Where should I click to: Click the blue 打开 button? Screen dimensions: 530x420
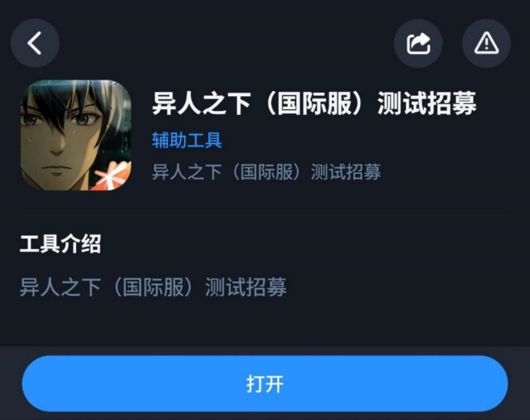coord(265,383)
